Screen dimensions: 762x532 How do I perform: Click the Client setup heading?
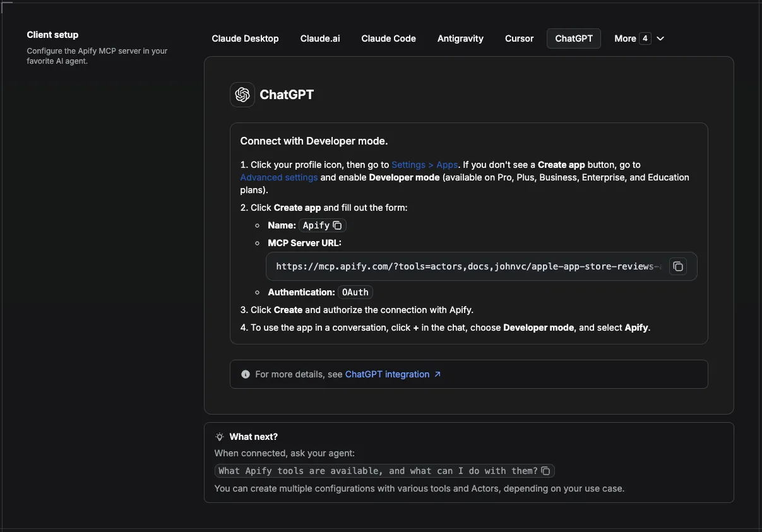(x=52, y=35)
